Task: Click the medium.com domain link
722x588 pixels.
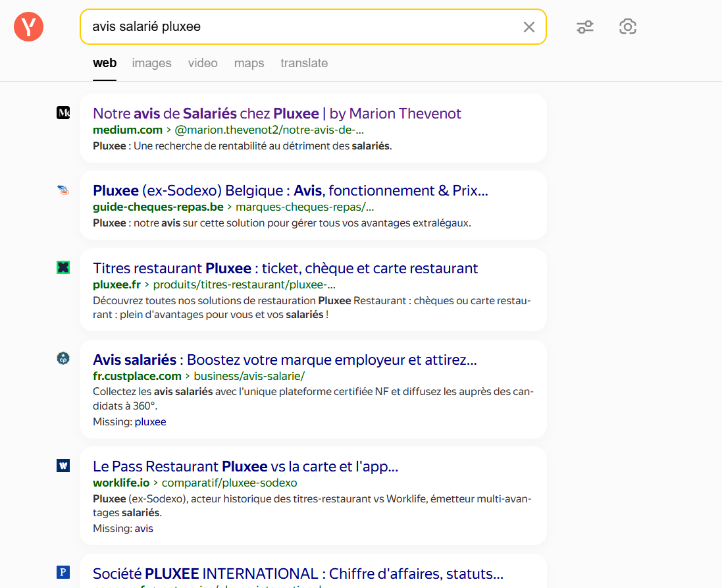Action: (128, 130)
